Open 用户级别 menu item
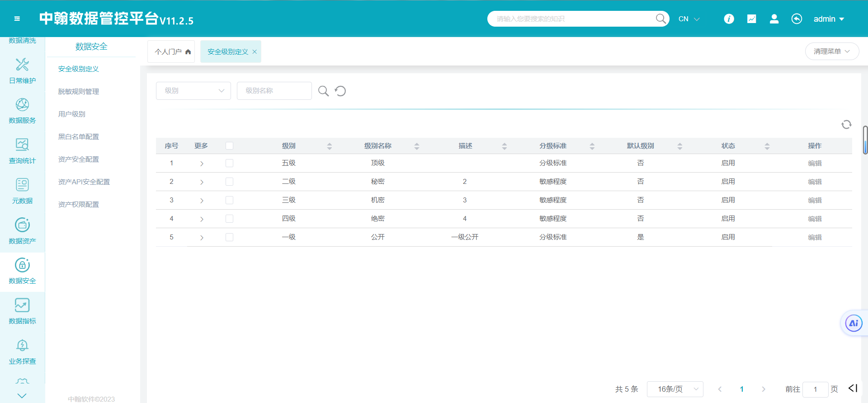This screenshot has width=868, height=403. coord(72,114)
